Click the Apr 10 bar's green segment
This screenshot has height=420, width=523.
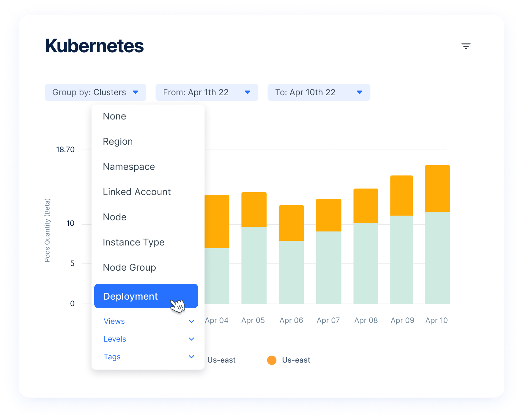437,258
